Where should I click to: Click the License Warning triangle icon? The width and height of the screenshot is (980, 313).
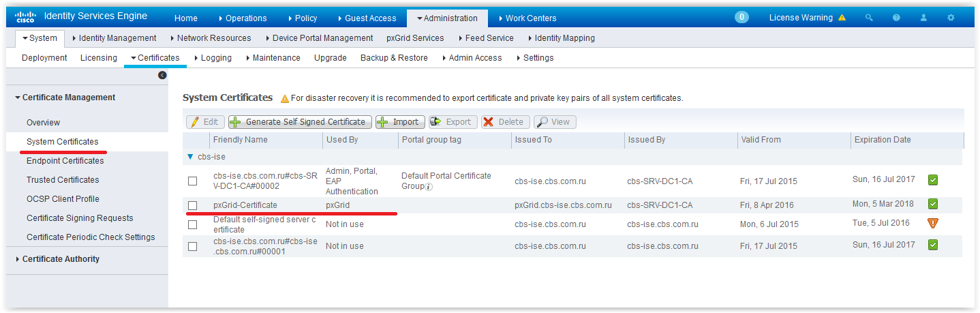coord(842,18)
